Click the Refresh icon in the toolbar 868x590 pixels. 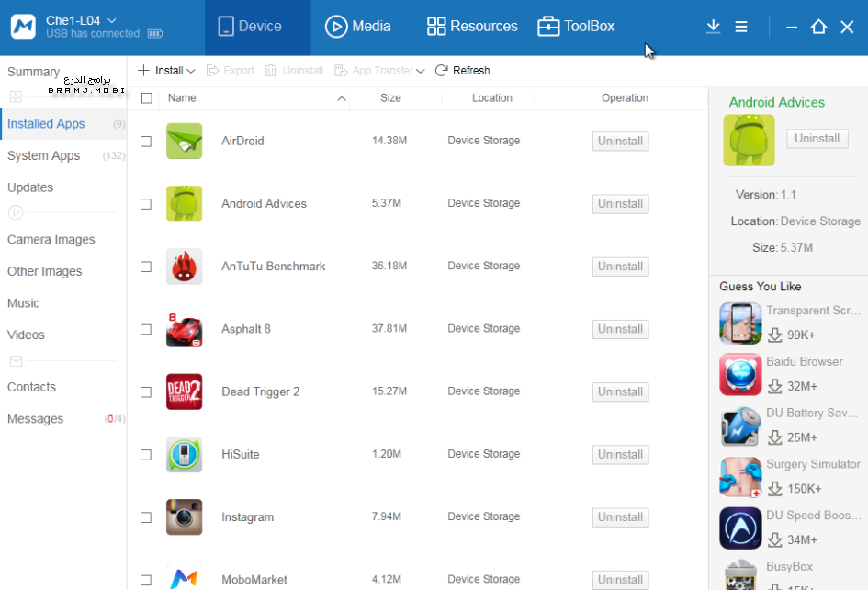coord(441,71)
